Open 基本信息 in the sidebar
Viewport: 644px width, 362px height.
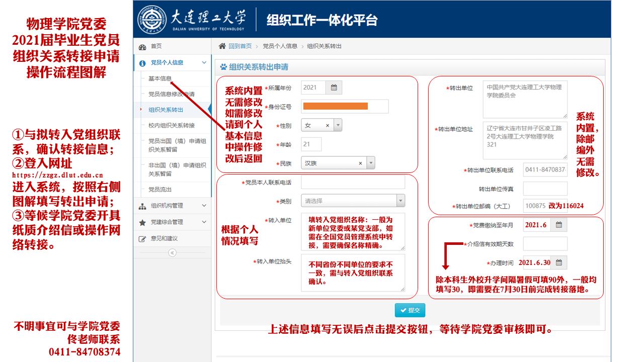pyautogui.click(x=159, y=78)
